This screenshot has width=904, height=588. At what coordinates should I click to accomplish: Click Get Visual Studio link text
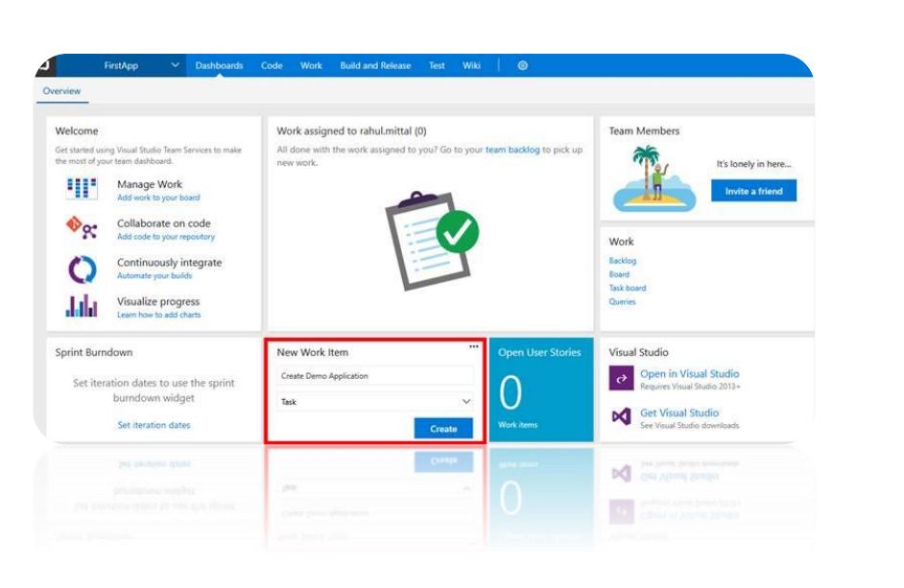pos(679,412)
